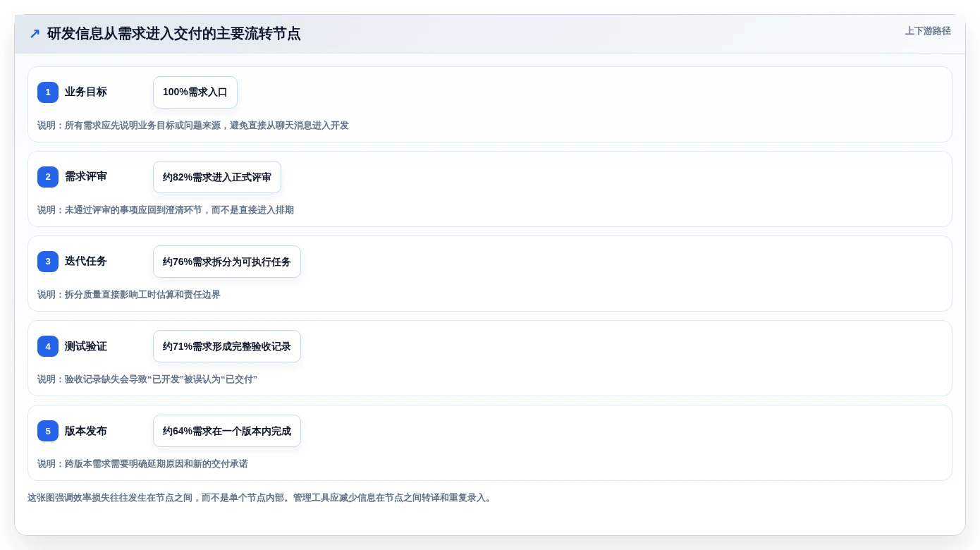Select step number badge 5
The image size is (980, 550).
pos(48,431)
